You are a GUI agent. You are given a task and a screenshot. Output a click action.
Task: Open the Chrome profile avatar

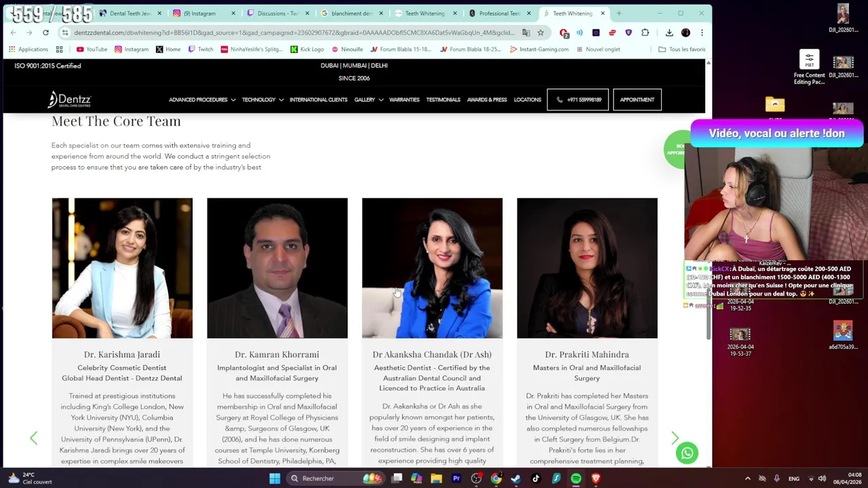[x=686, y=33]
